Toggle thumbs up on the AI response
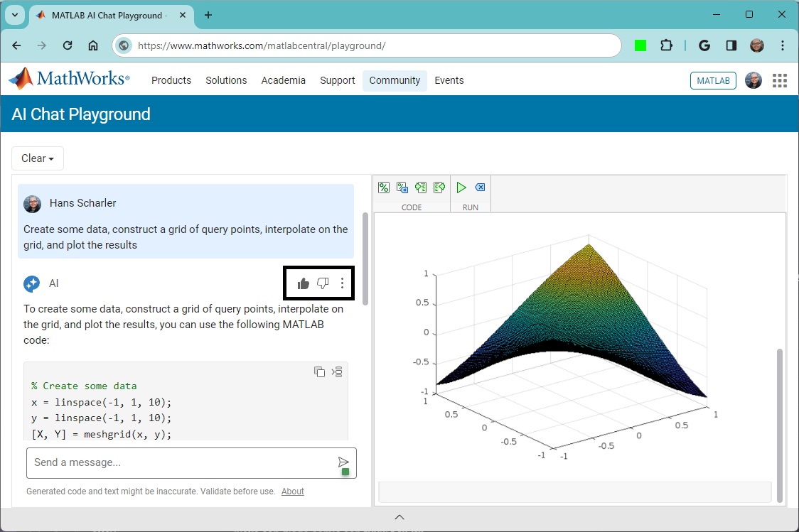 304,283
